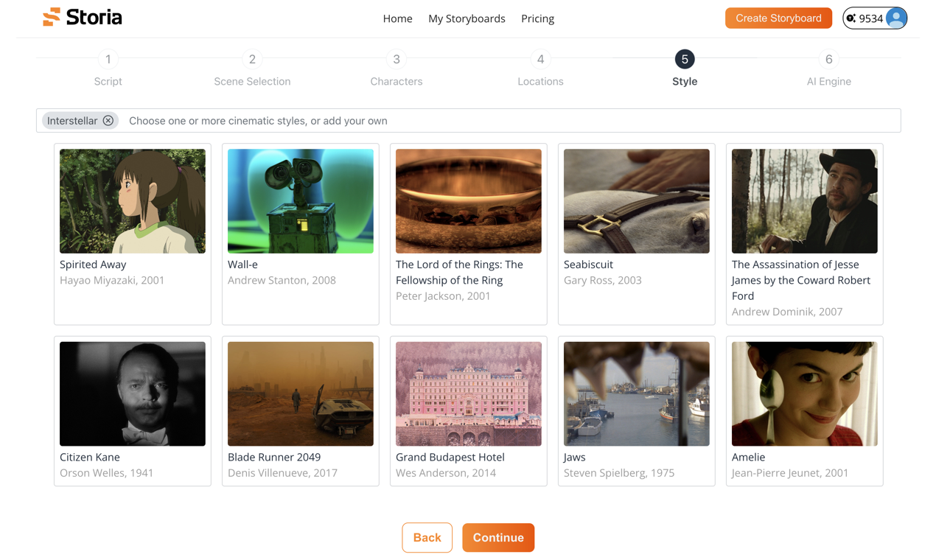Click 'Denis Villeneuve, 2017' caption
Screen dimensions: 936x560
[x=282, y=473]
